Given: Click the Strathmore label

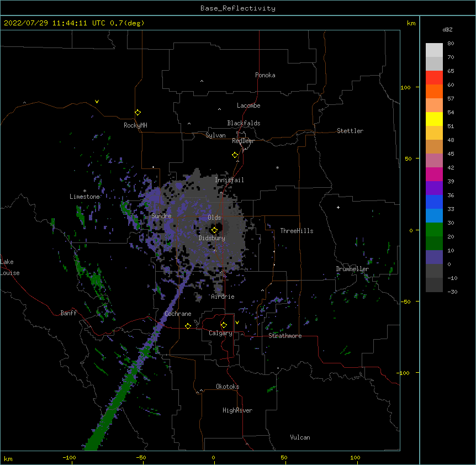Looking at the screenshot, I should click(285, 336).
